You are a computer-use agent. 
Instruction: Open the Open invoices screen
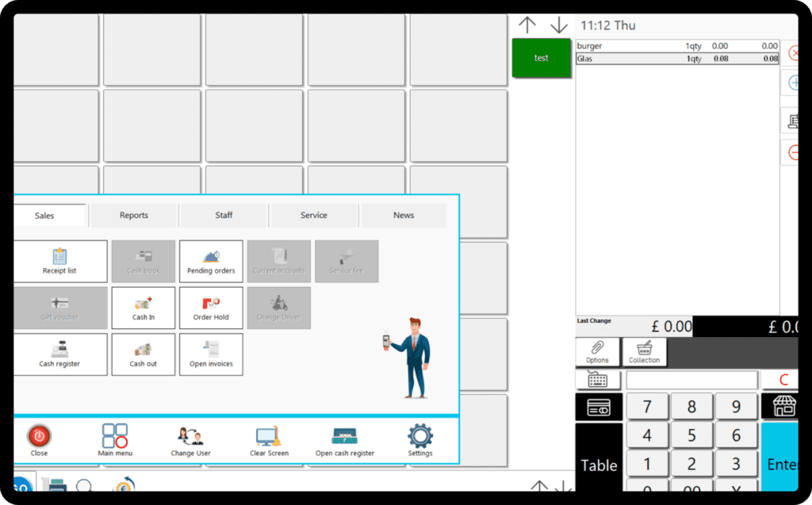(x=211, y=354)
